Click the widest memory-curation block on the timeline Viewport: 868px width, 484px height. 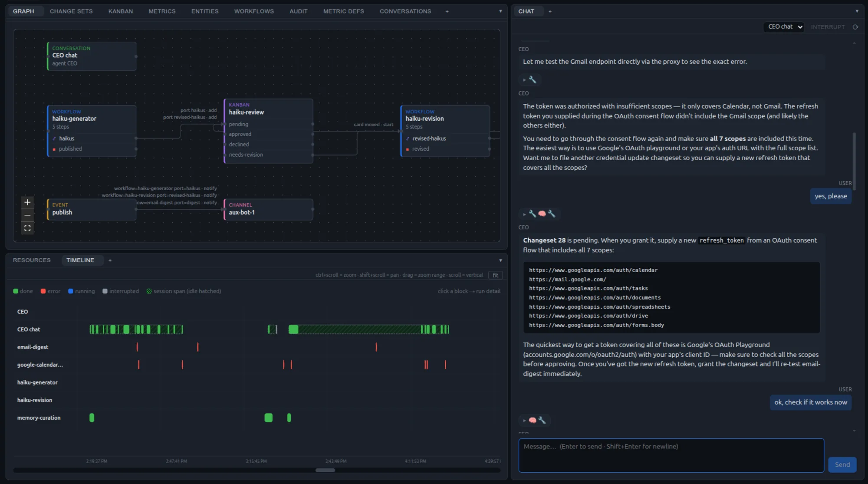point(269,418)
